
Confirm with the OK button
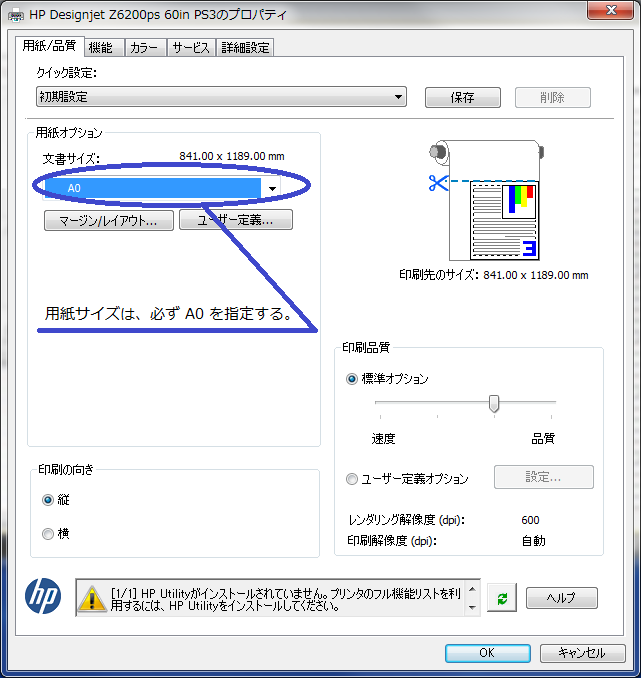pyautogui.click(x=487, y=653)
